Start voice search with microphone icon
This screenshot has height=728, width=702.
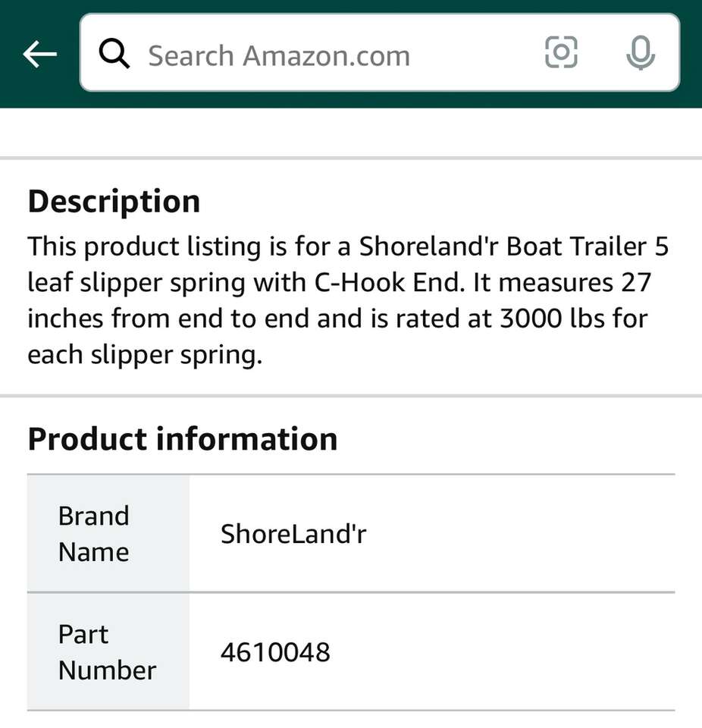pyautogui.click(x=640, y=53)
